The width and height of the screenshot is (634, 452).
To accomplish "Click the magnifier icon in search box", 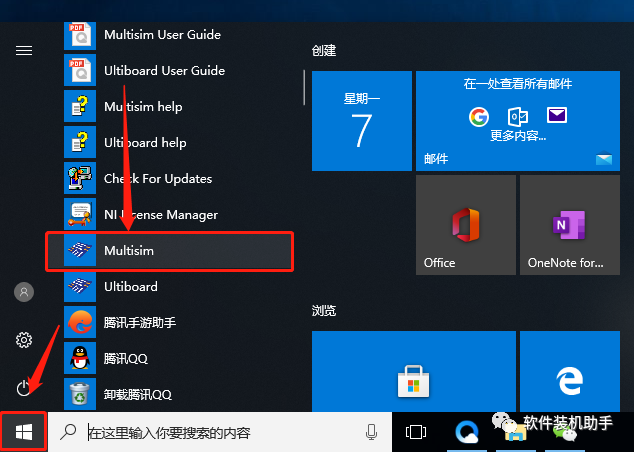I will click(x=68, y=432).
